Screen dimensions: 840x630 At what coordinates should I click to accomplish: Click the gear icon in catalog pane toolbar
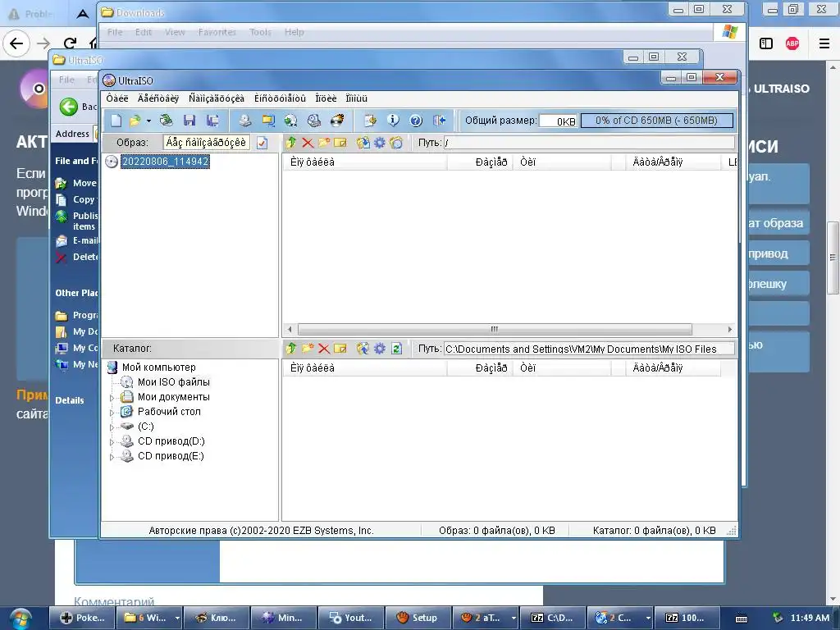tap(380, 349)
